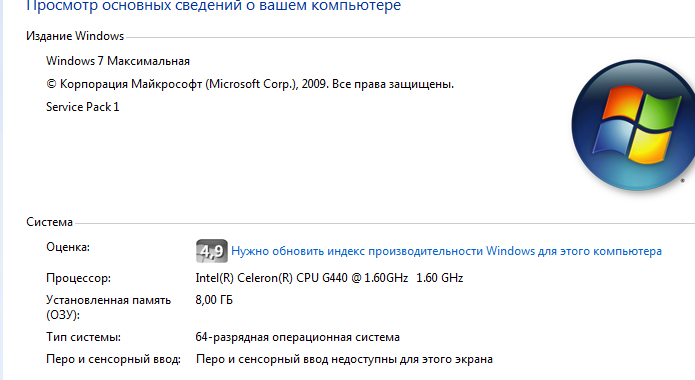Click the pen and touch unavailable message

point(344,359)
